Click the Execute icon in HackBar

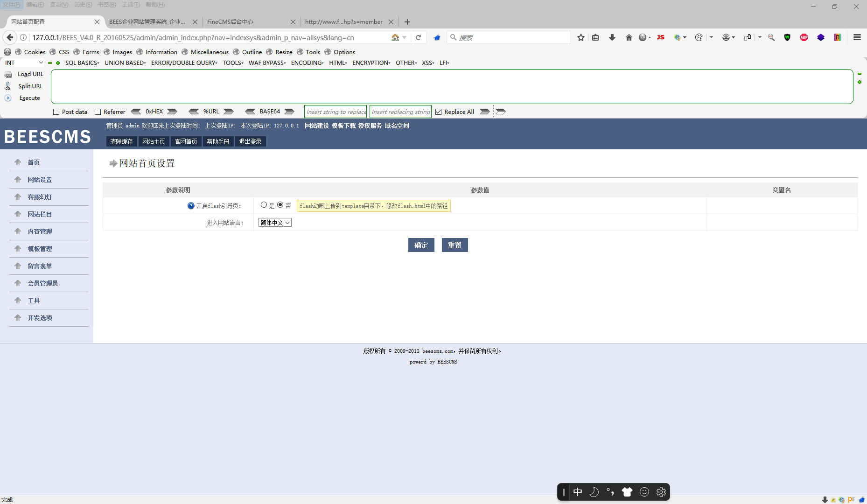point(8,98)
